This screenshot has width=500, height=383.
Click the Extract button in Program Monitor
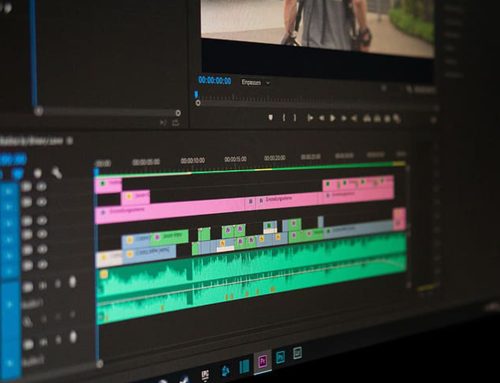coord(377,119)
